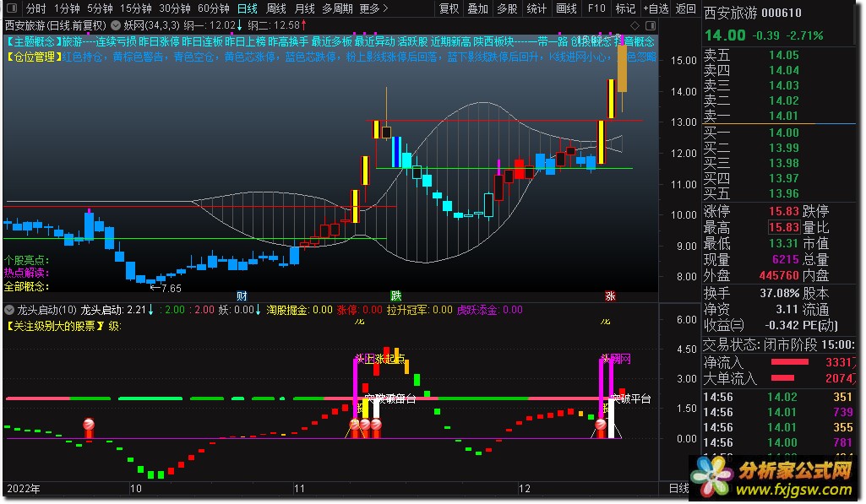Open F10 company info
866x504 pixels.
coord(596,8)
